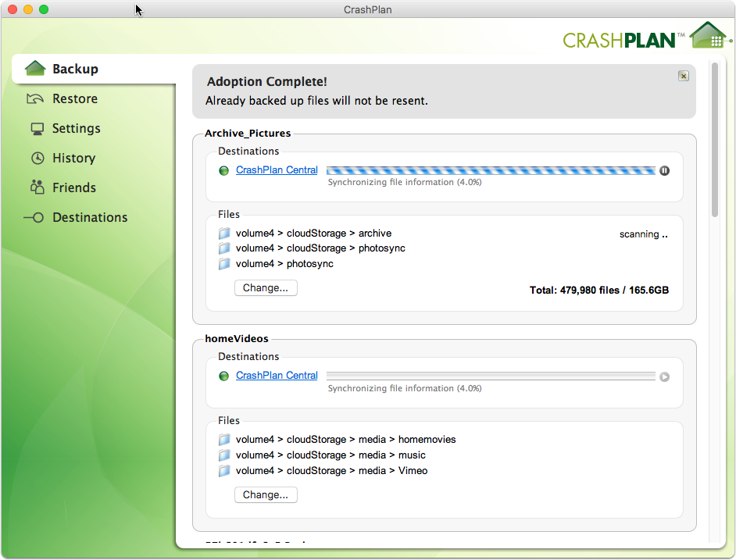Open the Settings tab
This screenshot has height=560, width=736.
click(77, 128)
